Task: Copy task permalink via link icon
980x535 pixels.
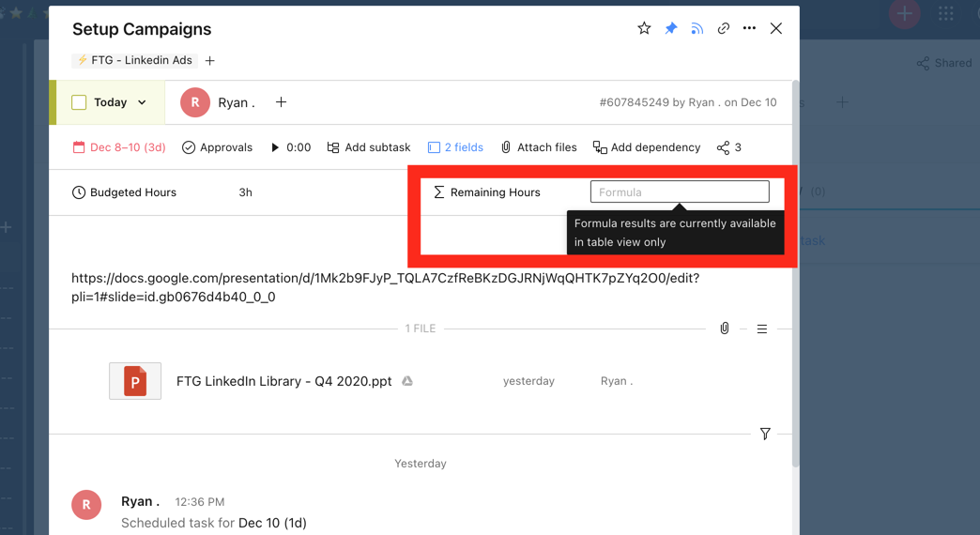Action: point(723,28)
